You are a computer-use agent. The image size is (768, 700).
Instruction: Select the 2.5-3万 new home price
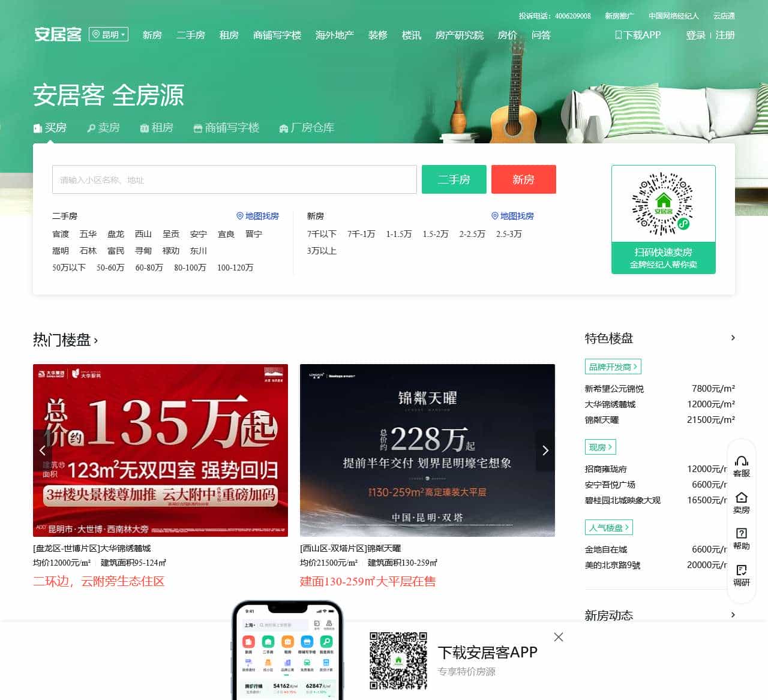(x=509, y=234)
